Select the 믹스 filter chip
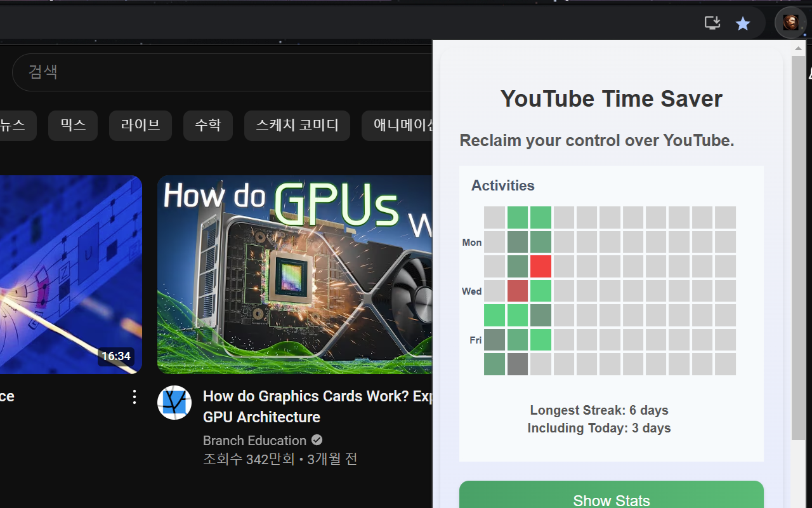812x508 pixels. (73, 125)
